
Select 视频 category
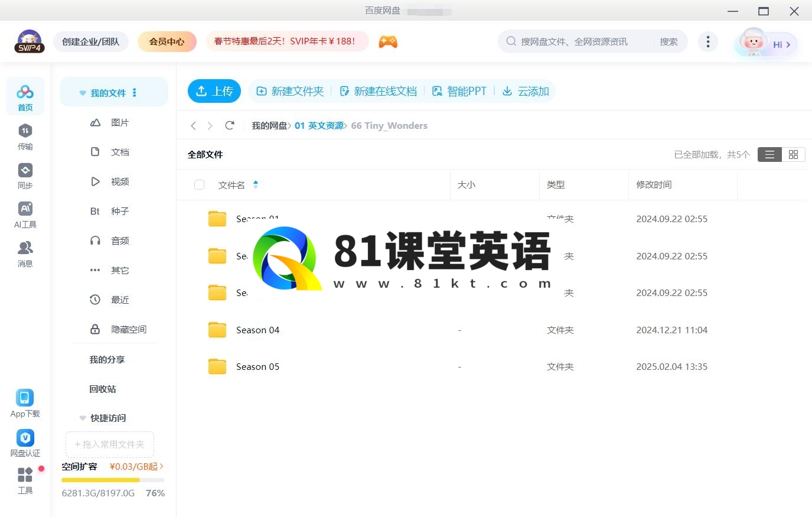tap(109, 181)
